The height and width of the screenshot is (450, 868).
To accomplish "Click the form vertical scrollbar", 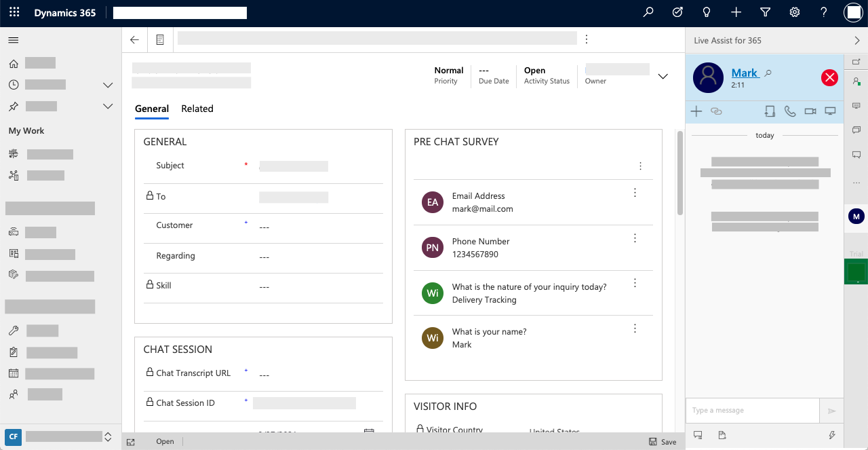I will (680, 173).
